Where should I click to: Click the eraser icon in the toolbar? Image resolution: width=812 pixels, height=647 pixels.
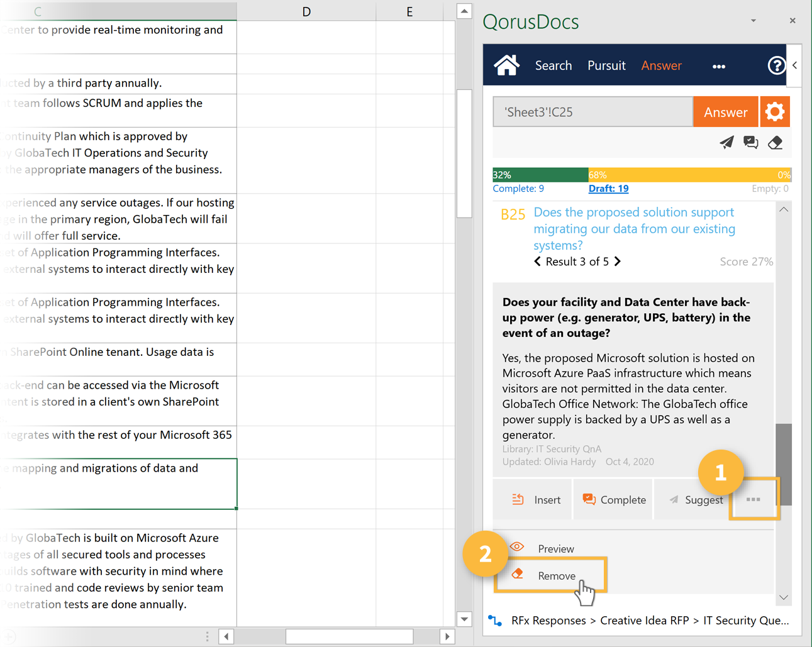(775, 143)
